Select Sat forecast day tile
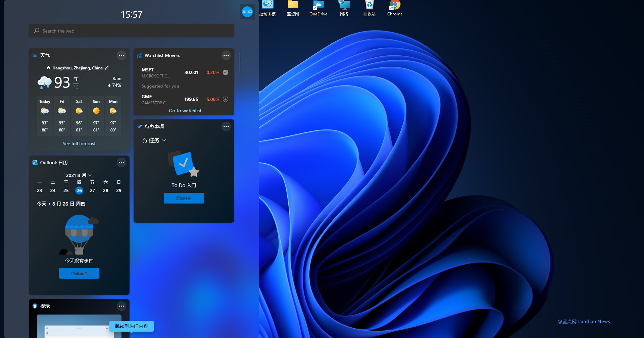The width and height of the screenshot is (644, 338). pyautogui.click(x=79, y=116)
